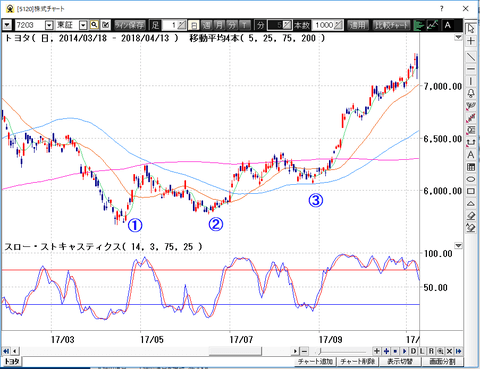Click the ライン保存 button
The image size is (480, 369).
point(130,25)
